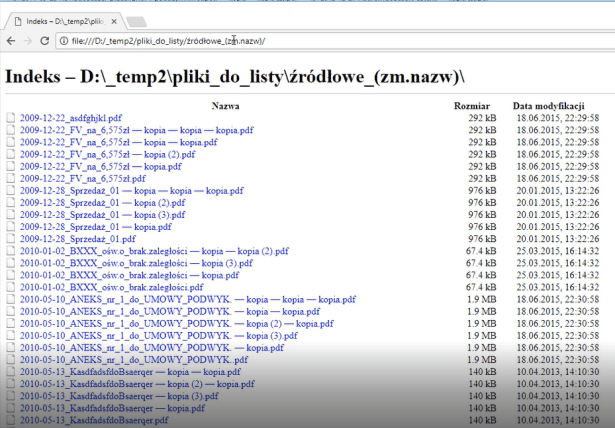Open a new tab with the tab button
The width and height of the screenshot is (615, 428).
pyautogui.click(x=136, y=22)
